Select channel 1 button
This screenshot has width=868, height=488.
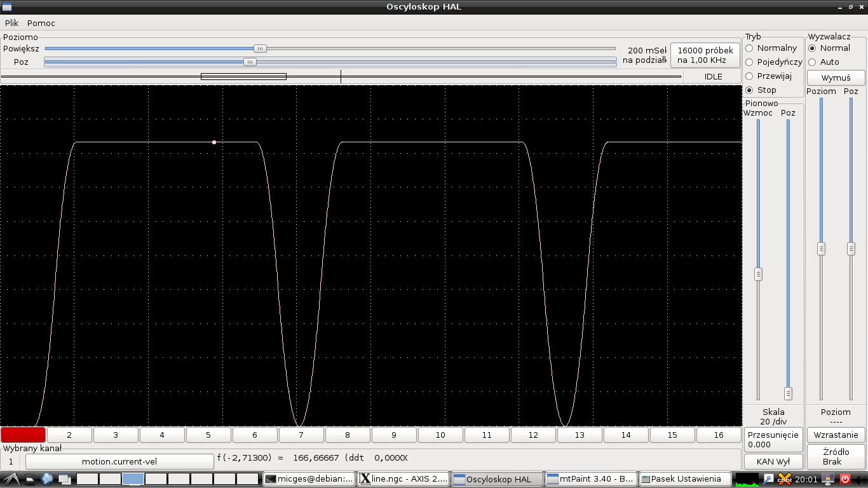pyautogui.click(x=24, y=435)
